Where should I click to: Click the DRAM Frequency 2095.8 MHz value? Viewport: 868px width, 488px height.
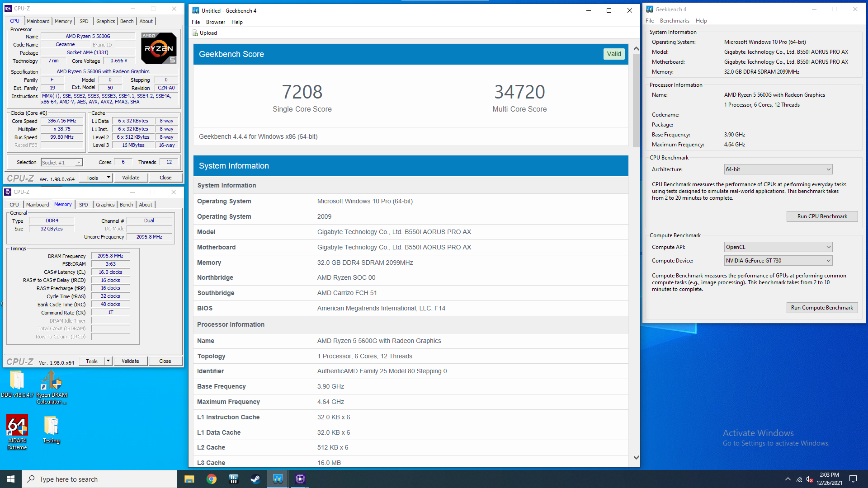pyautogui.click(x=110, y=256)
